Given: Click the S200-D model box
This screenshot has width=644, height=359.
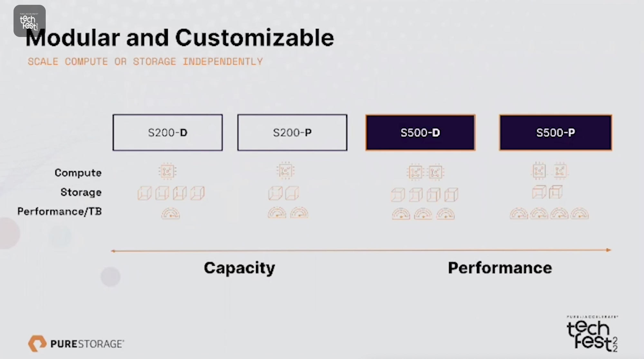Looking at the screenshot, I should pyautogui.click(x=167, y=132).
